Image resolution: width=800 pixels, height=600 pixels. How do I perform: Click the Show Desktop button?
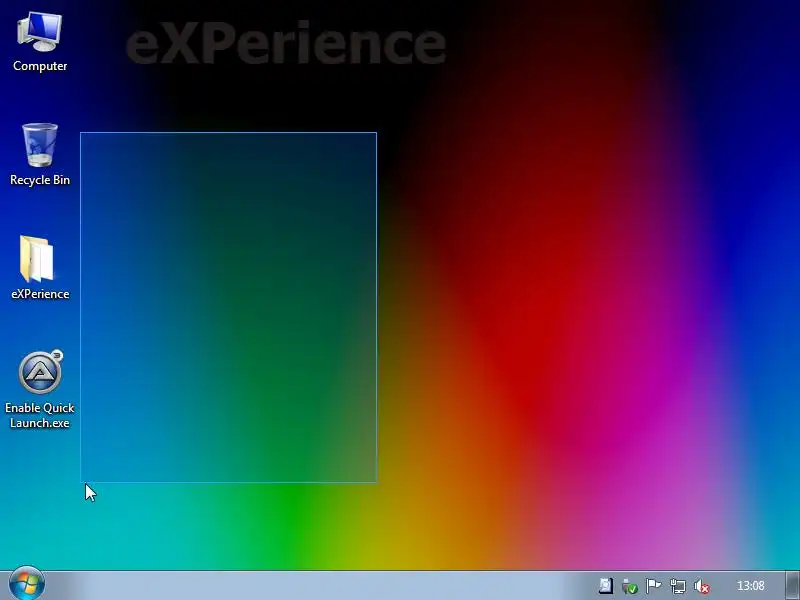[793, 585]
